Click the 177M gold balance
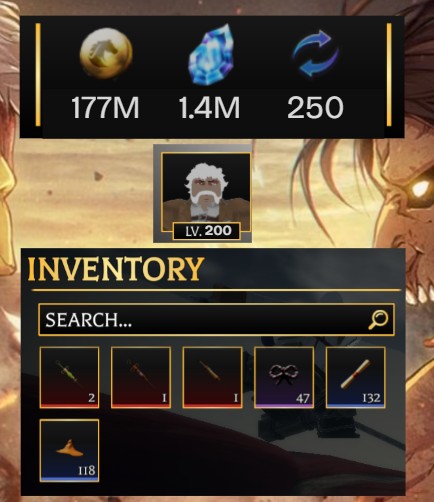Viewport: 434px width, 502px height. tap(105, 107)
